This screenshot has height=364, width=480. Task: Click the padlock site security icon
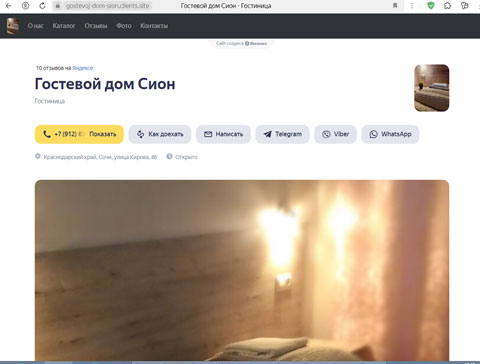58,6
